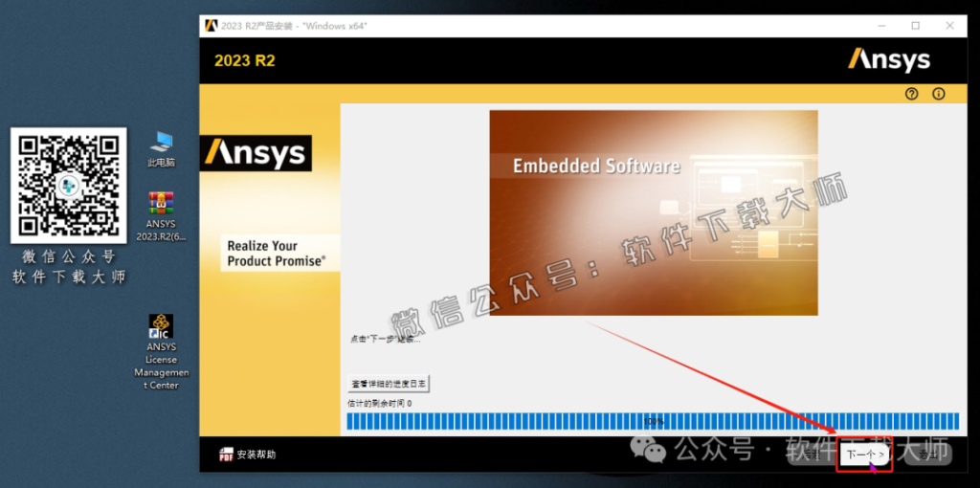Viewport: 980px width, 488px height.
Task: Open 安装帮助 PDF help
Action: tap(248, 455)
